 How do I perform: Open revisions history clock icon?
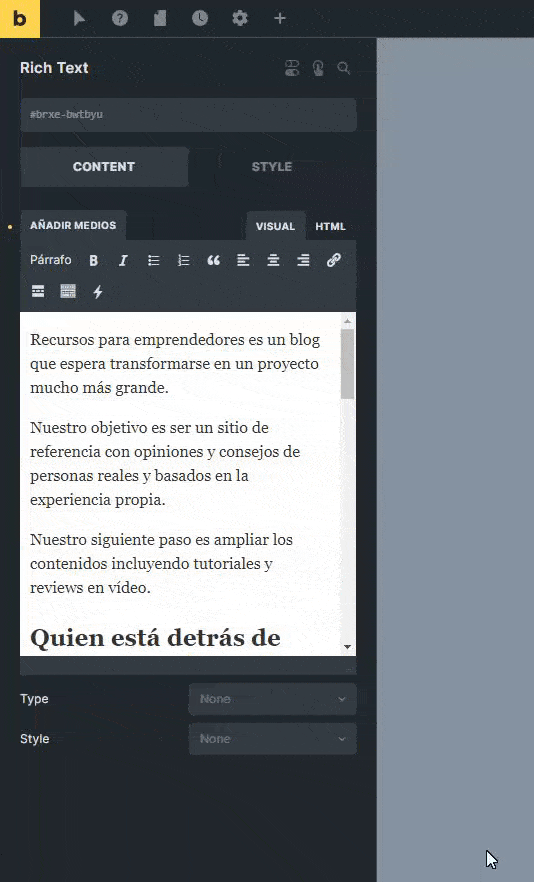[200, 19]
